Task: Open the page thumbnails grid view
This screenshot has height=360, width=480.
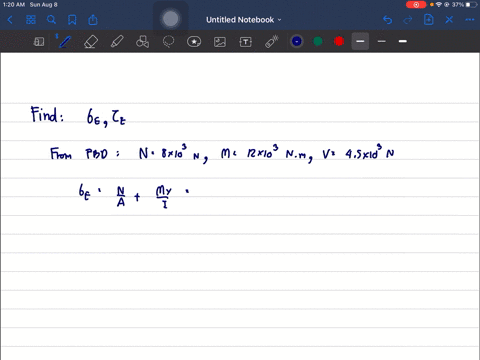Action: pyautogui.click(x=31, y=20)
